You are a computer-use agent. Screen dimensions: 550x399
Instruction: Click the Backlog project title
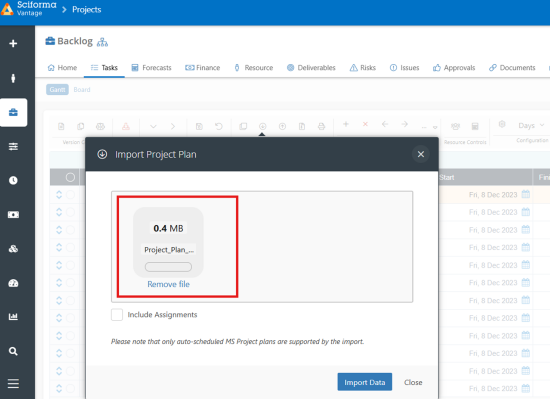(75, 41)
